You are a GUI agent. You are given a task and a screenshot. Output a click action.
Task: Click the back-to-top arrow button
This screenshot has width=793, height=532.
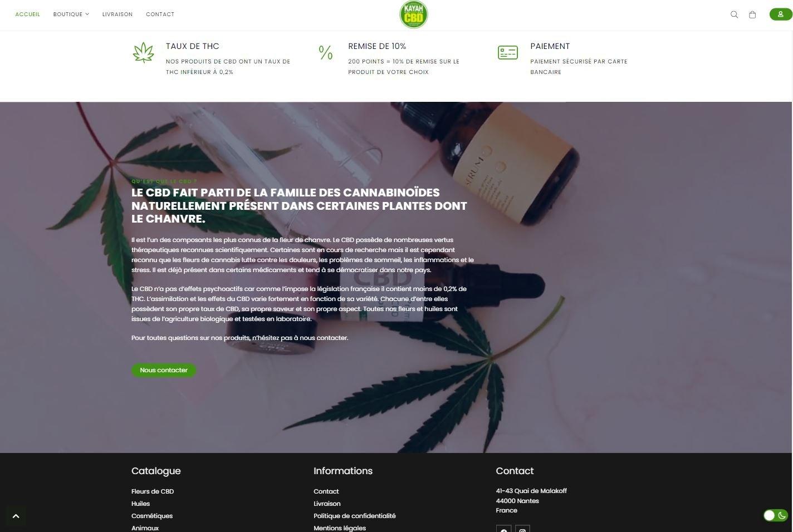coord(16,516)
